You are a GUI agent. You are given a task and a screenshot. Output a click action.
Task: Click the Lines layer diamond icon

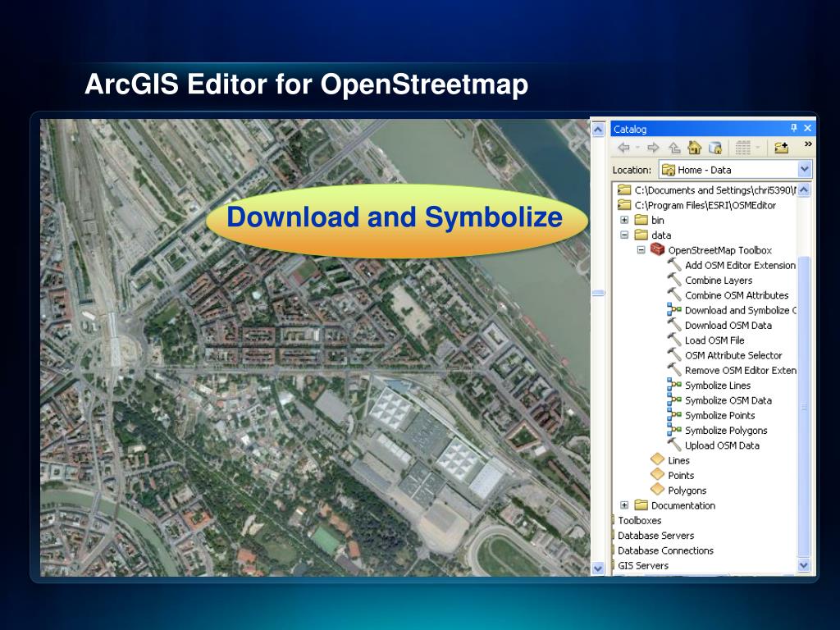point(657,459)
